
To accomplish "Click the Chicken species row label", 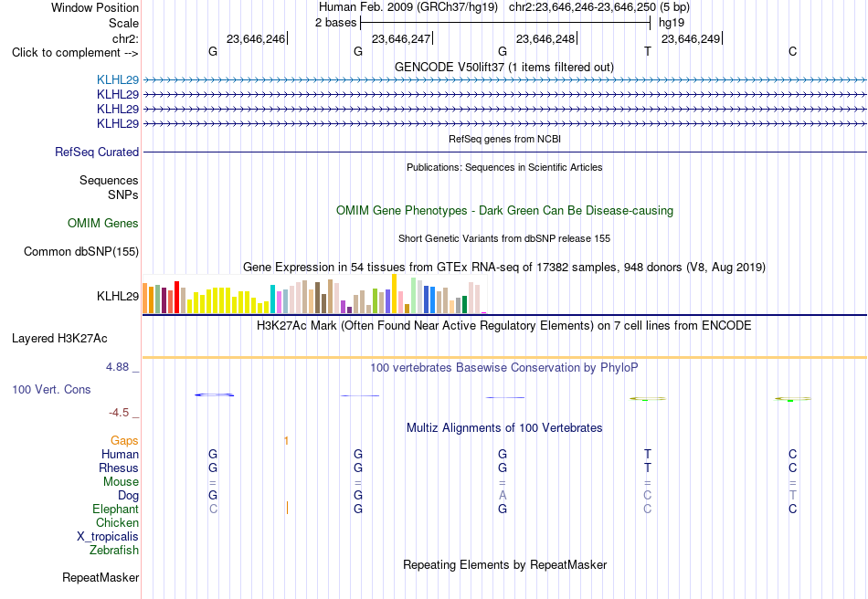I will click(117, 522).
